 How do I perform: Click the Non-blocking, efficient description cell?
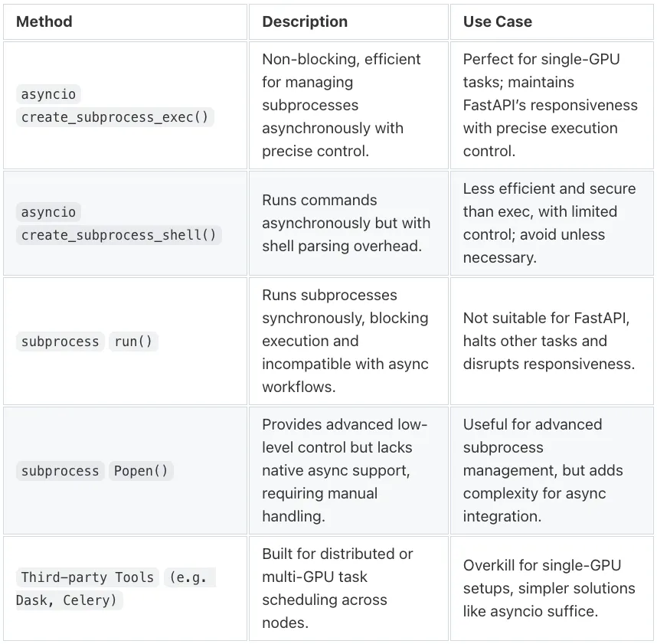348,105
